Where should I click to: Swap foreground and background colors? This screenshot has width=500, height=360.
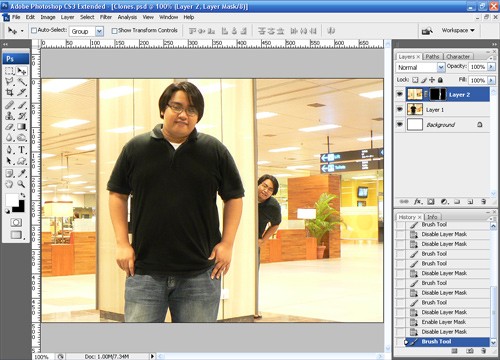[22, 195]
